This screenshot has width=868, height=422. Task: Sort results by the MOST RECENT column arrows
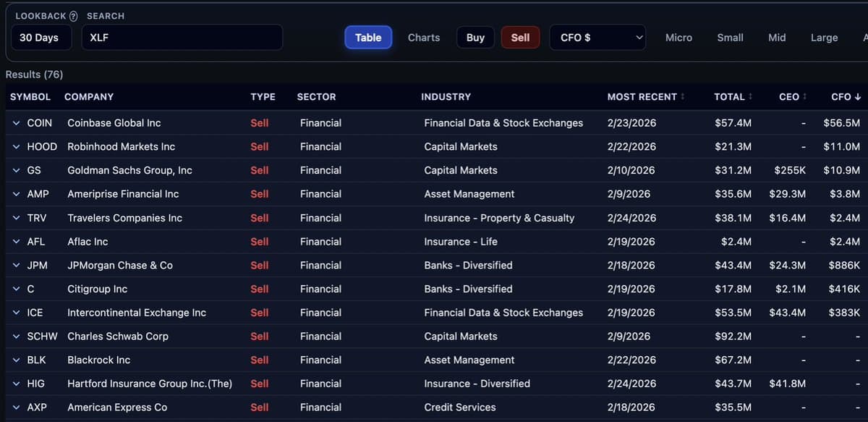pos(683,96)
